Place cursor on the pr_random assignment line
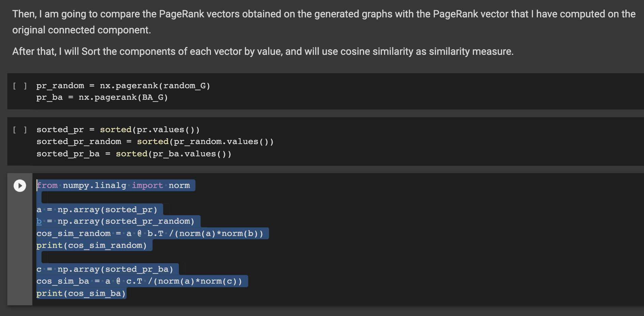644x316 pixels. pyautogui.click(x=123, y=85)
